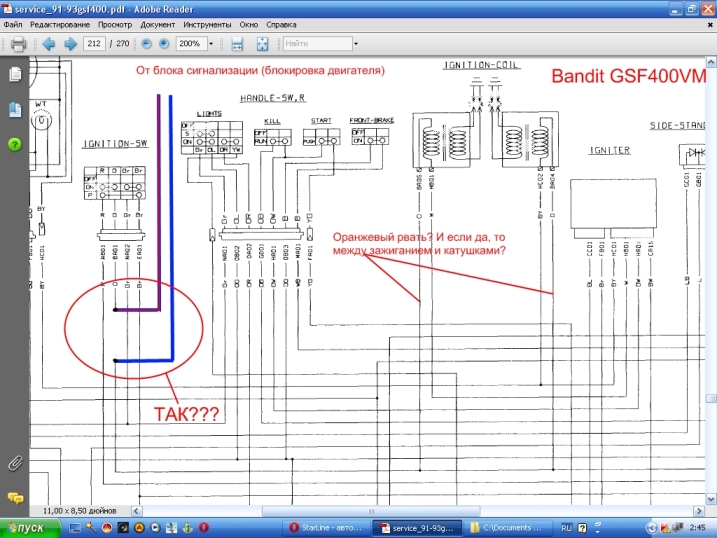Viewport: 717px width, 538px height.
Task: Click the fit full page icon
Action: (262, 44)
